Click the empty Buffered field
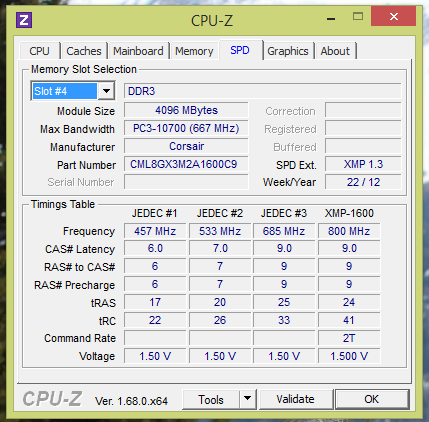 click(x=363, y=146)
